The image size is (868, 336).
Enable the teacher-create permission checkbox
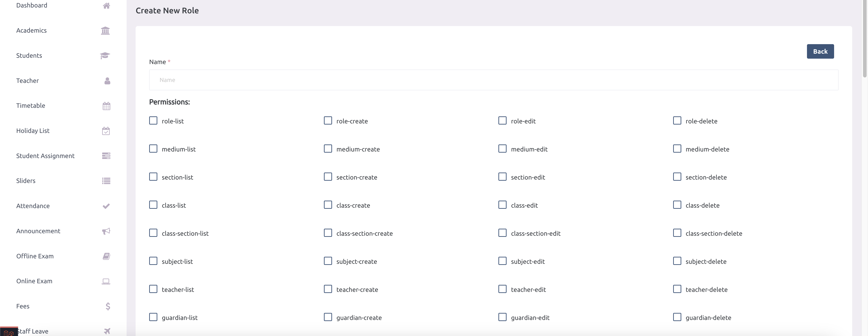[327, 289]
